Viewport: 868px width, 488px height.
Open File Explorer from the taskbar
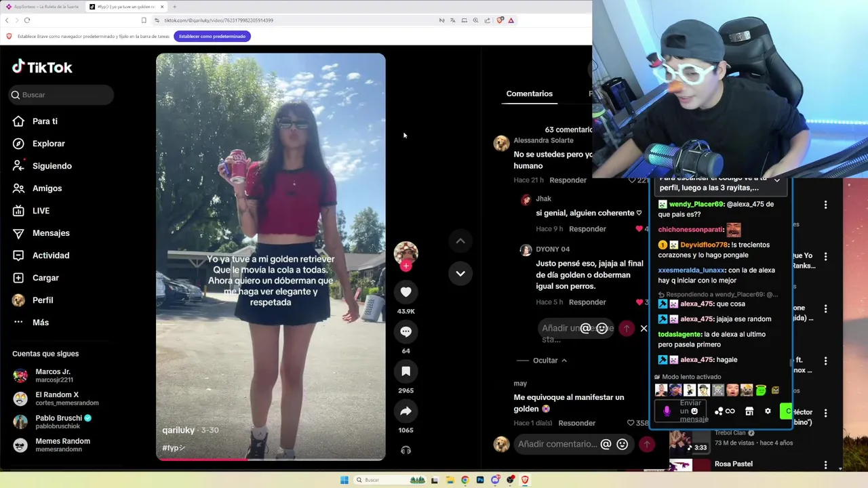click(450, 480)
